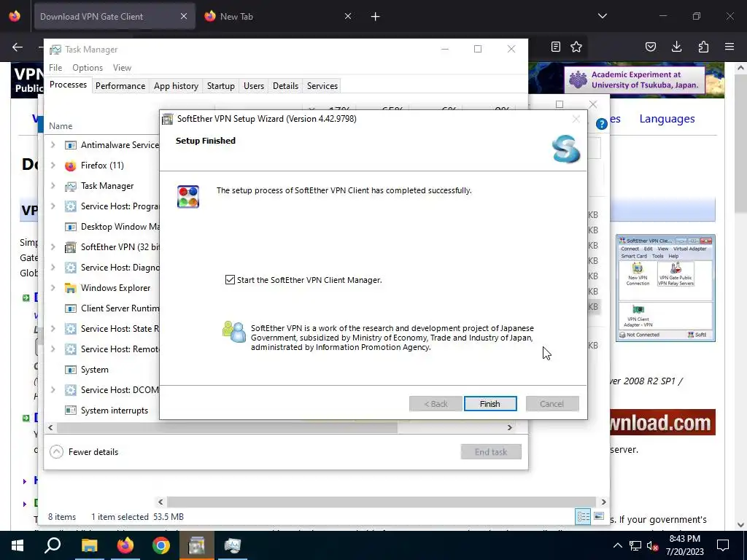Open the Languages link on VPN Gate page
Screen dimensions: 747x560
667,119
